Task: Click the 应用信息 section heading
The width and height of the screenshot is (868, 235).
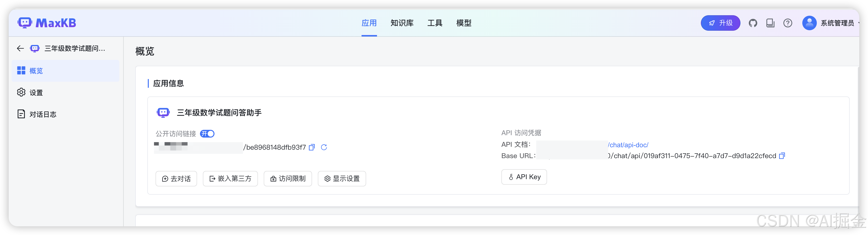Action: [169, 84]
